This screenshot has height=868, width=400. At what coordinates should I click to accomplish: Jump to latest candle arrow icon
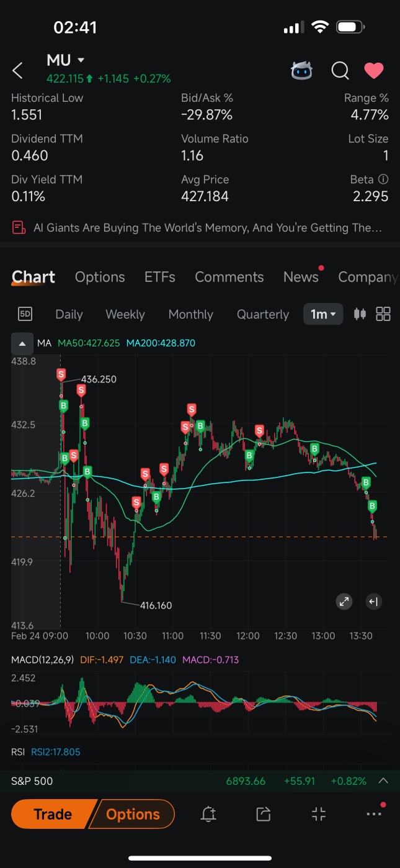coord(373,601)
